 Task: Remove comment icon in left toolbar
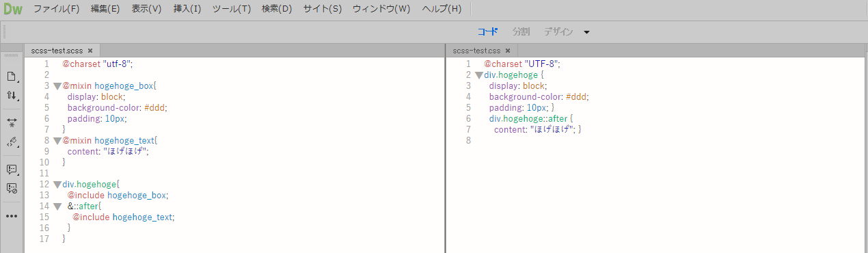pyautogui.click(x=12, y=188)
